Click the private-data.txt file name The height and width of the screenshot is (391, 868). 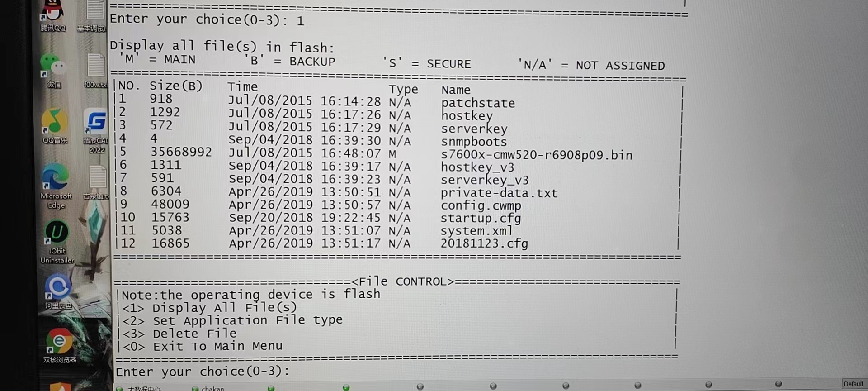[x=499, y=193]
